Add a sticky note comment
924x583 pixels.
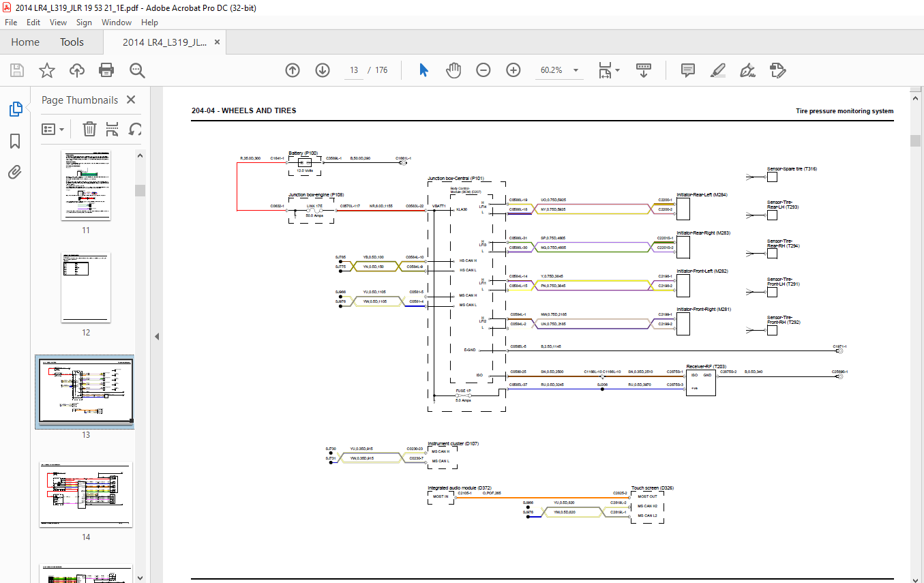[x=687, y=70]
